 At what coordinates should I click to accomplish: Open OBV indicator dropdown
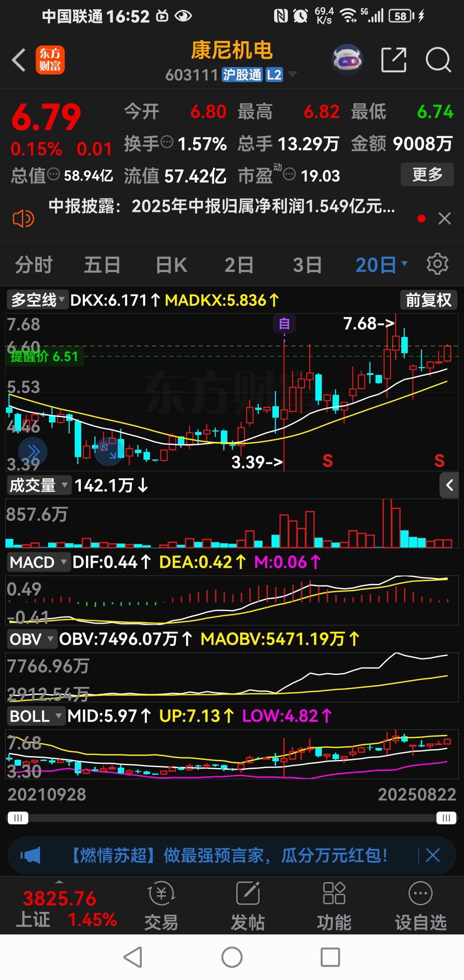[32, 639]
